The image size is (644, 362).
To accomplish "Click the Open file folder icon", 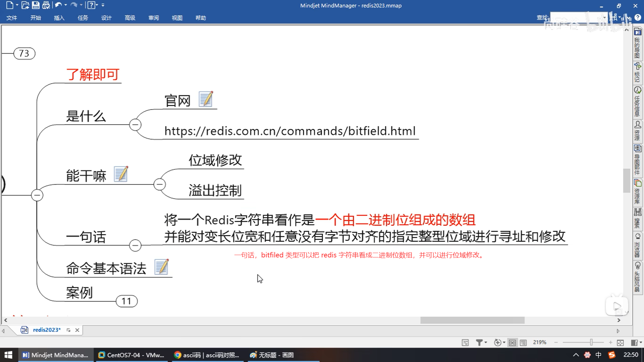I will tap(25, 5).
